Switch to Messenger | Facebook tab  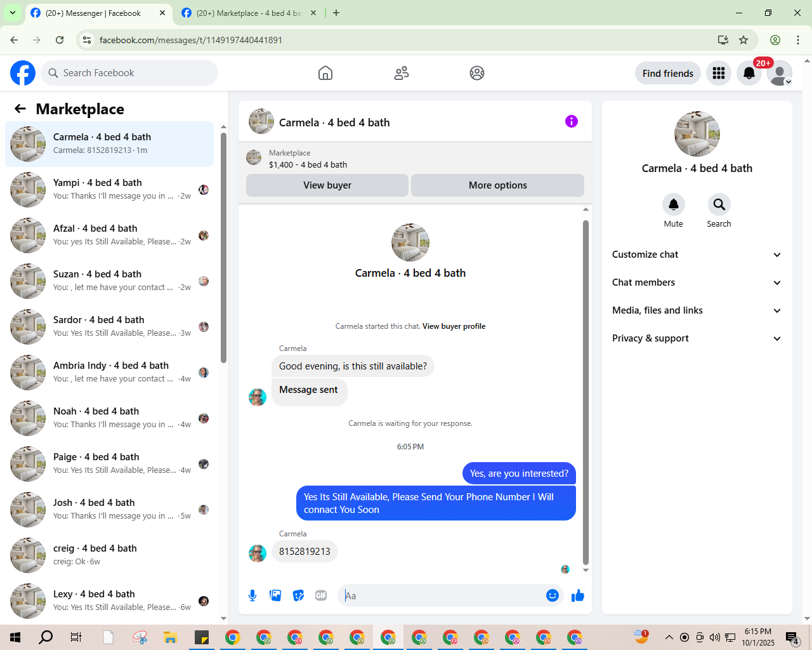click(93, 13)
